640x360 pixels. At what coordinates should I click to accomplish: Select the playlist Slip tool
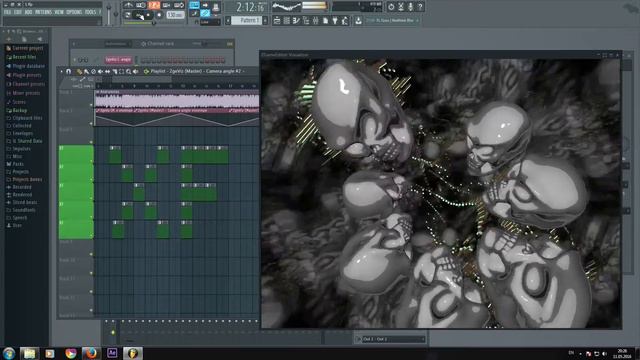pos(107,71)
